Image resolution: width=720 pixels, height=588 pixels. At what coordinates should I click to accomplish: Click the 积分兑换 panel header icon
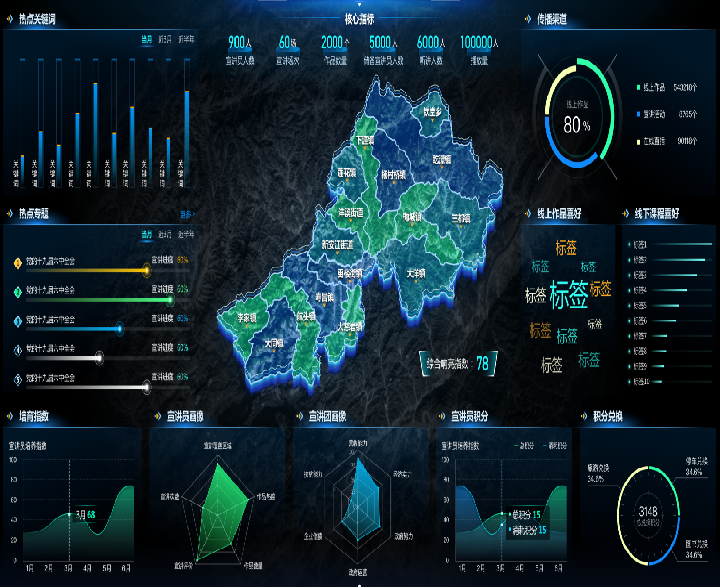pyautogui.click(x=586, y=414)
